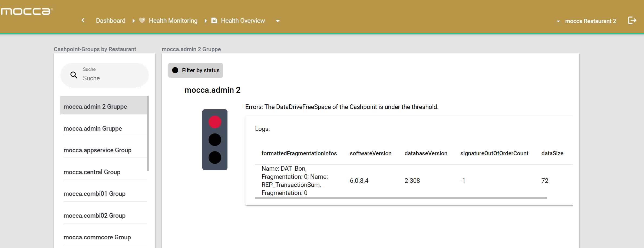
Task: Click the DAT_Bon fragmentation info cell
Action: (x=295, y=181)
